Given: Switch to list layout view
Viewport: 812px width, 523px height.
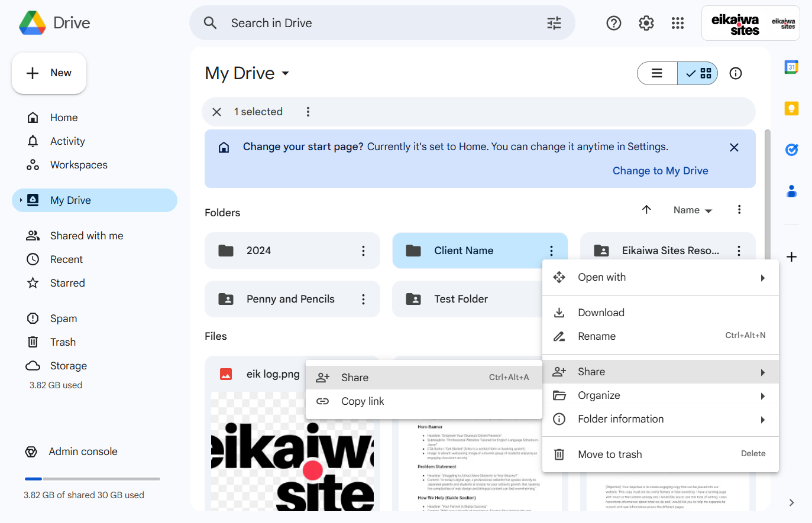Looking at the screenshot, I should [657, 73].
